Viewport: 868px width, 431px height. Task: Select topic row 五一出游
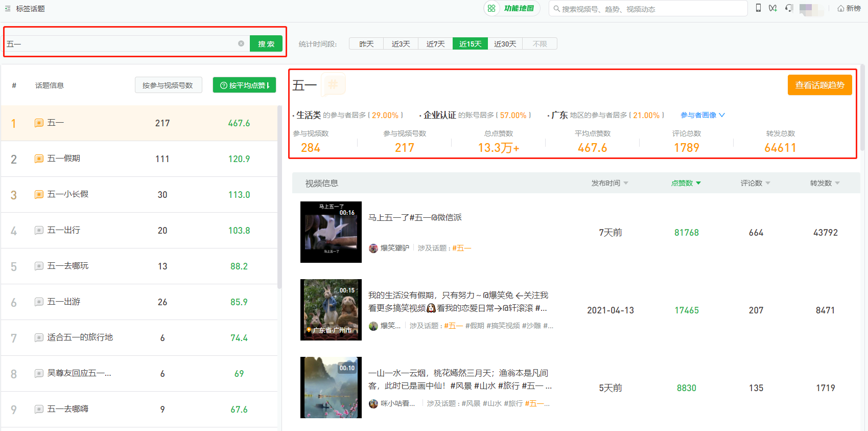click(x=139, y=302)
